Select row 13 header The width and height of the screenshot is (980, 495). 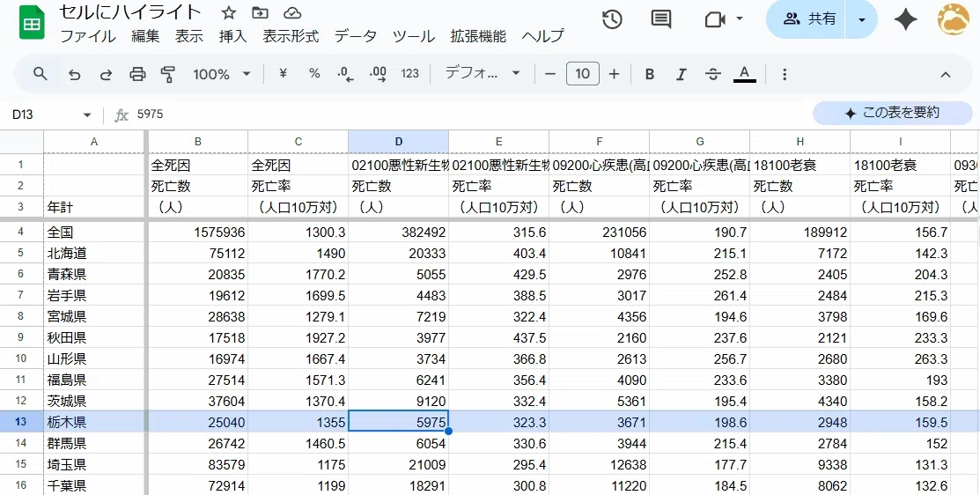coord(21,422)
